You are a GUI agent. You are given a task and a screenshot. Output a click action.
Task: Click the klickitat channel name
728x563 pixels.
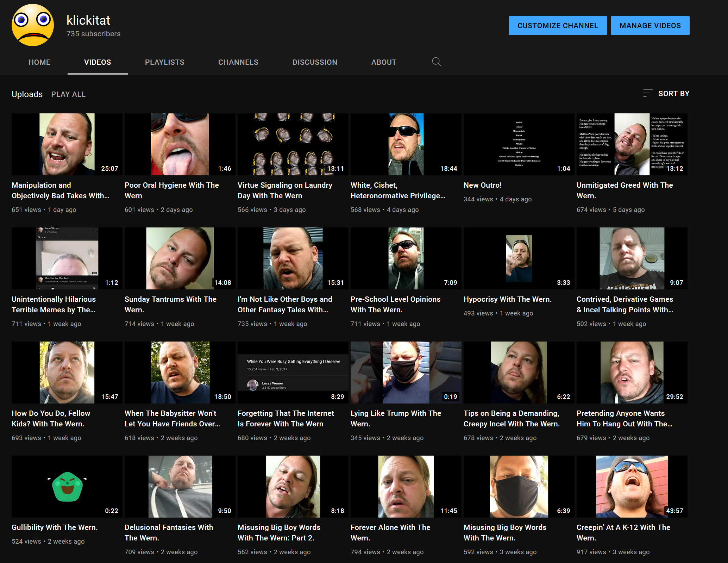(88, 20)
